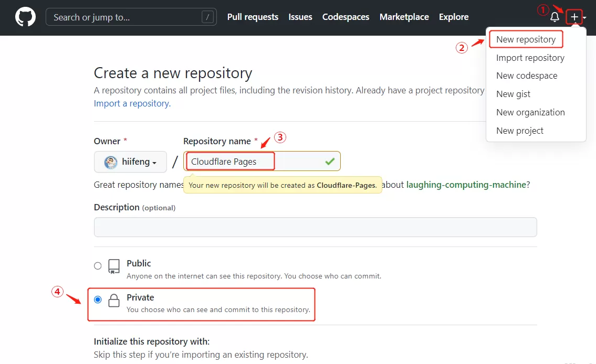This screenshot has height=364, width=596.
Task: Click the plus create-new icon
Action: 574,17
